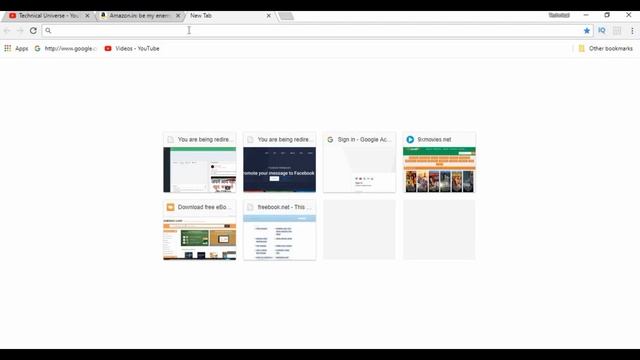Restore down the Chrome window
Image resolution: width=640 pixels, height=360 pixels.
(x=607, y=15)
